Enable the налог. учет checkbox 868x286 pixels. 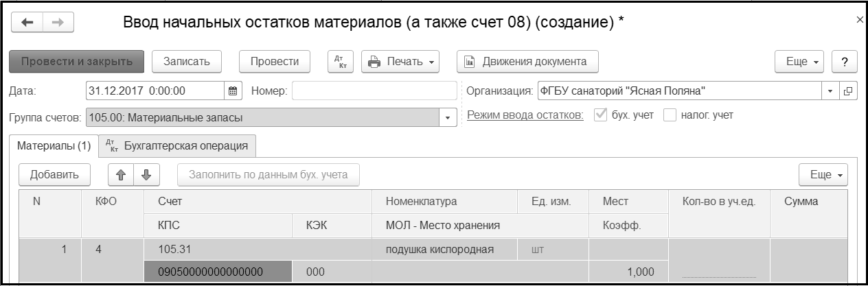(670, 116)
